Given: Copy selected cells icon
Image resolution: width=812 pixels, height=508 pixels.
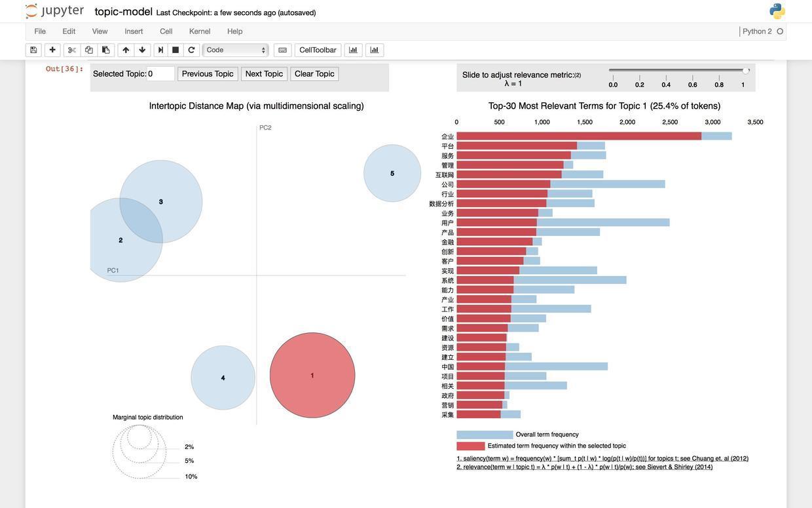Looking at the screenshot, I should 89,50.
